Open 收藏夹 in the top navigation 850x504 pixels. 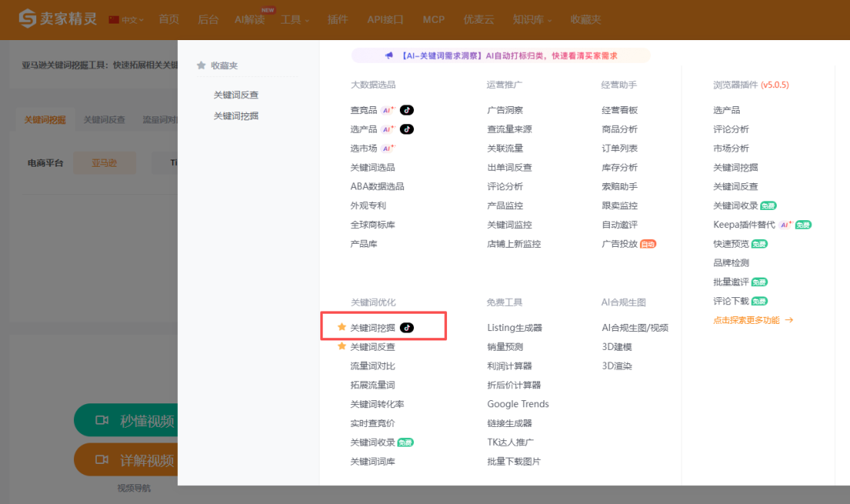pyautogui.click(x=586, y=20)
